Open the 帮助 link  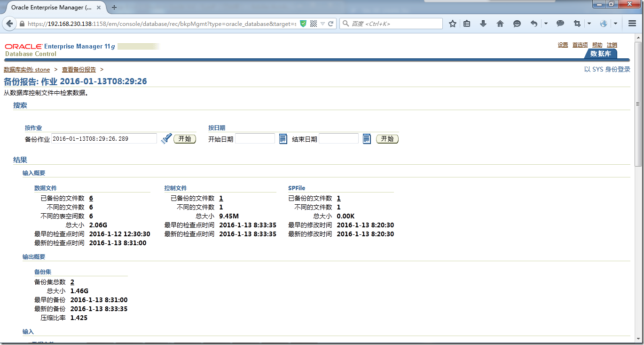[597, 45]
